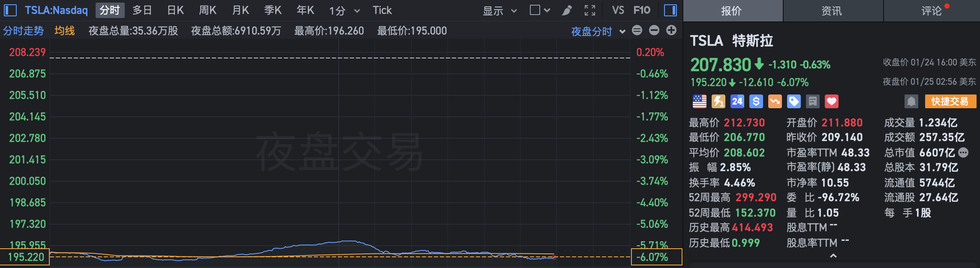Zoom out chart with minus icon
The height and width of the screenshot is (268, 980).
[654, 30]
